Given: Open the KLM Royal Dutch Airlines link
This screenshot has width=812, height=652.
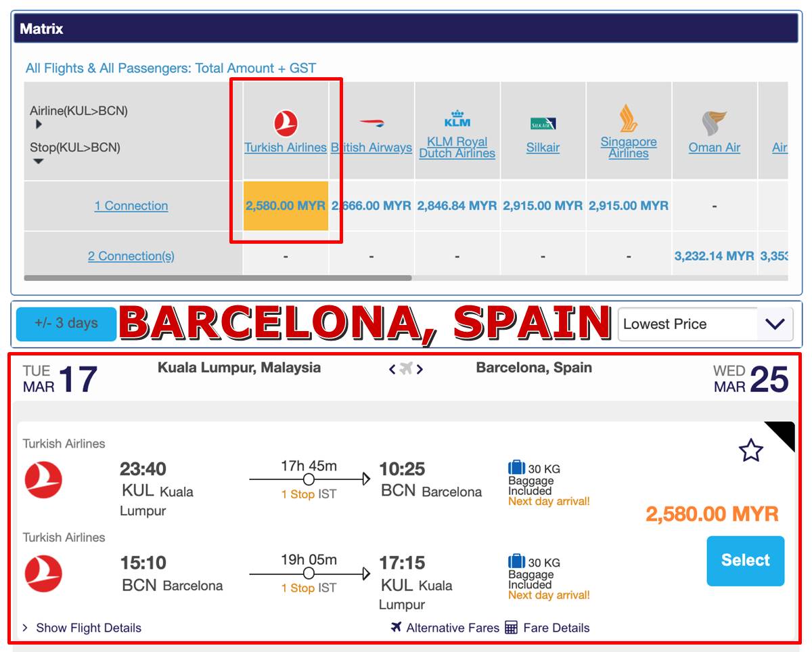Looking at the screenshot, I should coord(457,148).
